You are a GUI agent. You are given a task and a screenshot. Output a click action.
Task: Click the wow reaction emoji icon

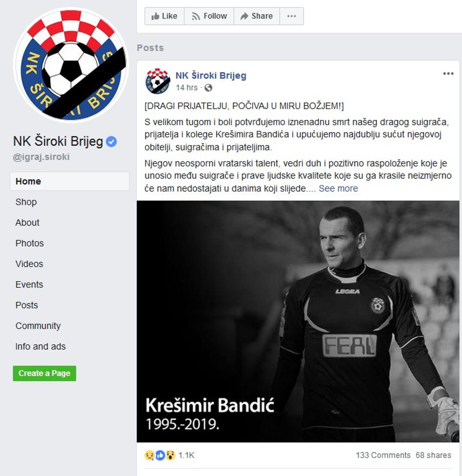(170, 455)
